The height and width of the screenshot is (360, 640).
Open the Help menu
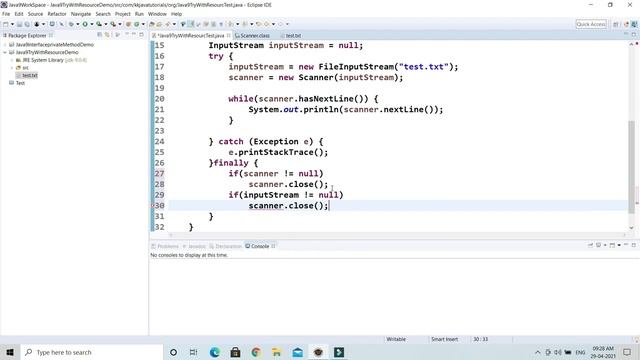point(176,14)
